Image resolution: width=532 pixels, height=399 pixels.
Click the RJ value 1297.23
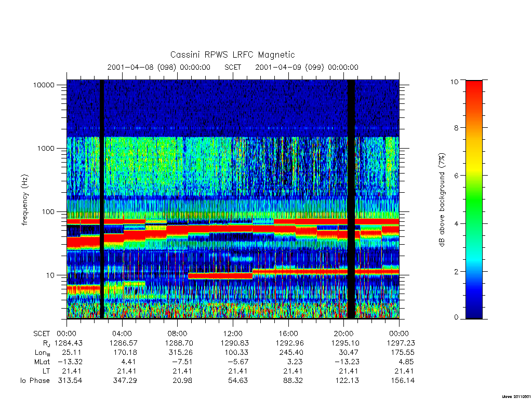[401, 343]
